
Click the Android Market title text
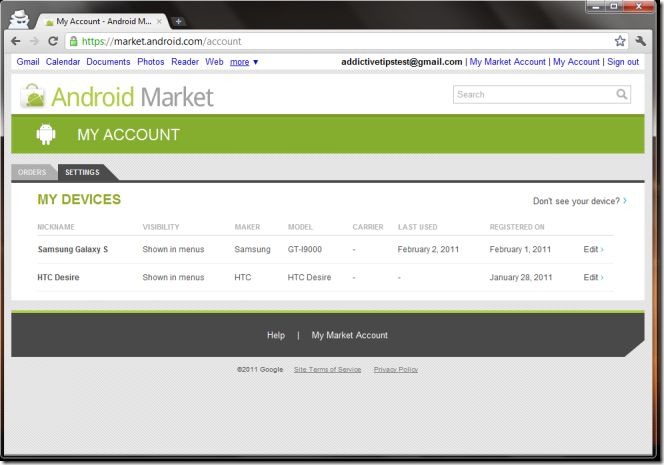pos(132,97)
